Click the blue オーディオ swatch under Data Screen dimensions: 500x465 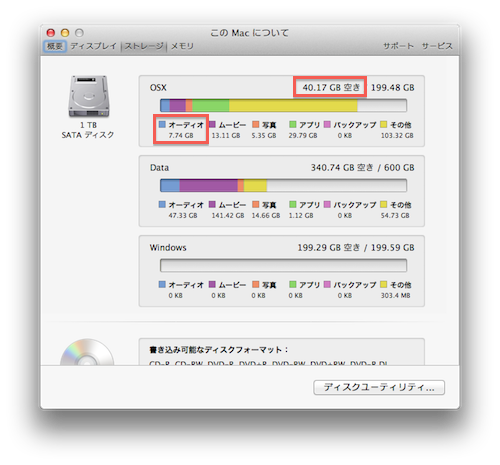pos(162,204)
